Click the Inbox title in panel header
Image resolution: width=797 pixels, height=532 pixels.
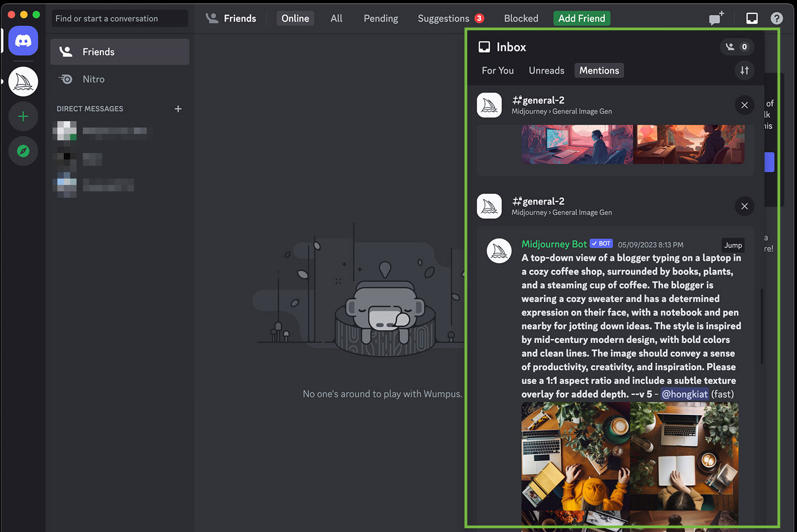coord(511,47)
